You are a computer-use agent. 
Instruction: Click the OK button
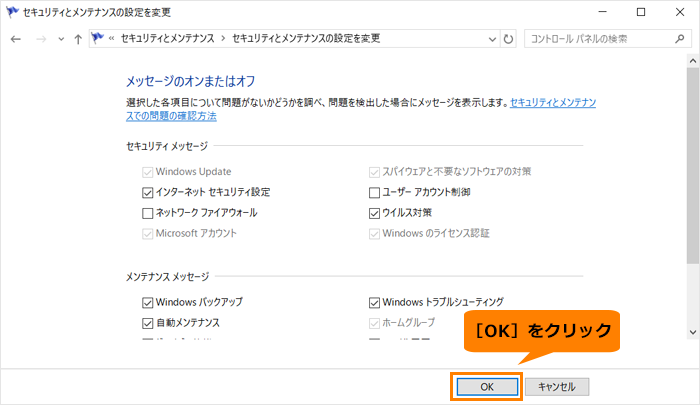click(x=487, y=387)
